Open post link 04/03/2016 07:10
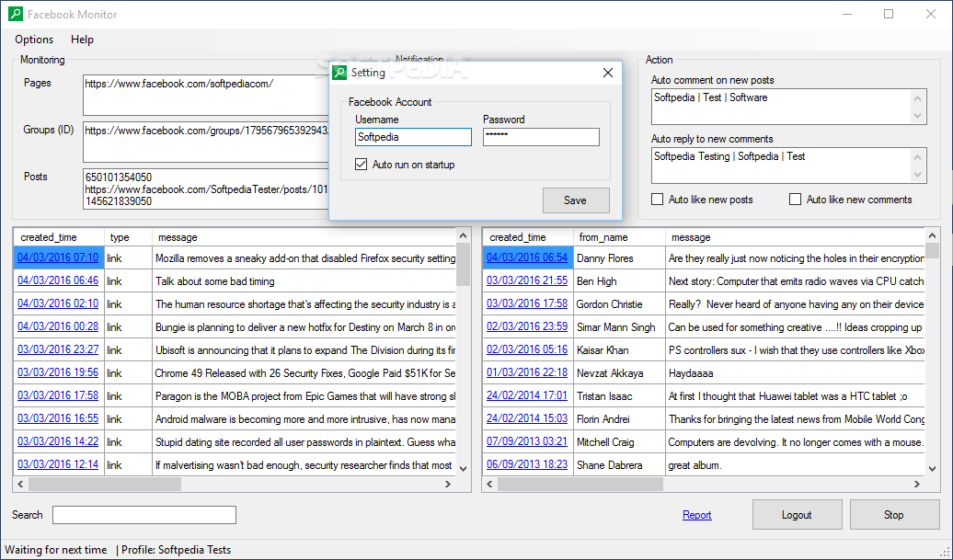Viewport: 953px width, 560px height. coord(58,257)
